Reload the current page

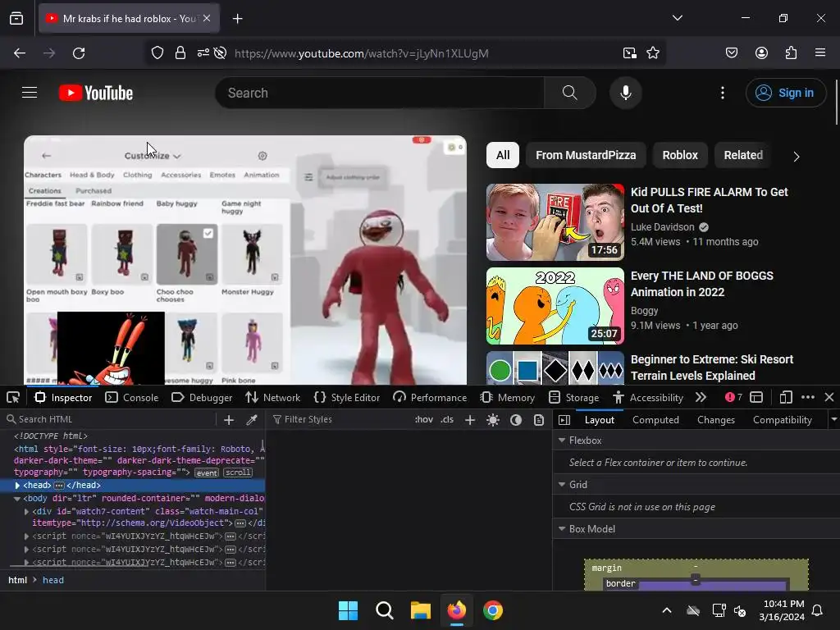point(79,53)
